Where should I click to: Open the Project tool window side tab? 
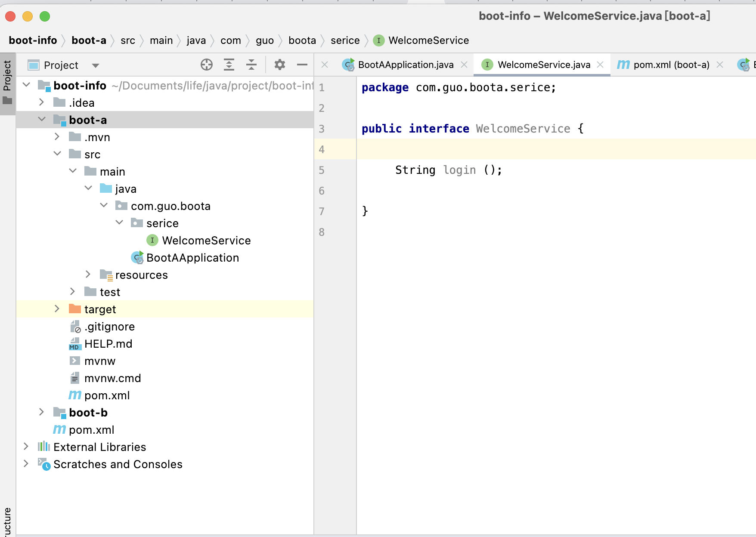[7, 83]
